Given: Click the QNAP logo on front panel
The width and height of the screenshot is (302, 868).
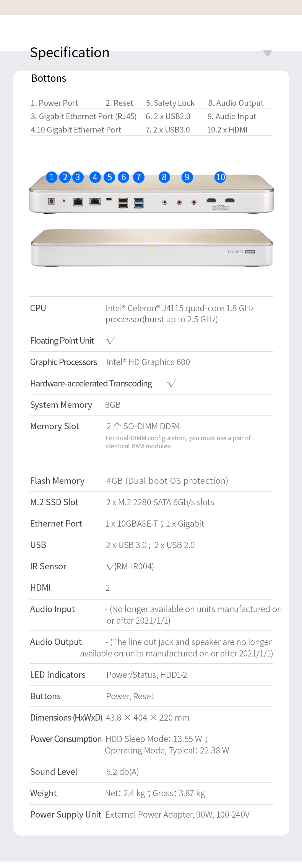Looking at the screenshot, I should 250,252.
